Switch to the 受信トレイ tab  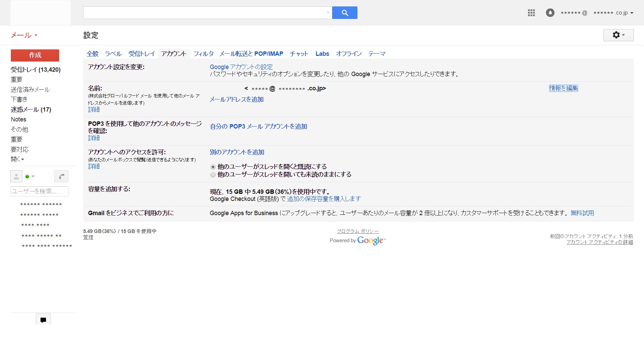(x=142, y=54)
